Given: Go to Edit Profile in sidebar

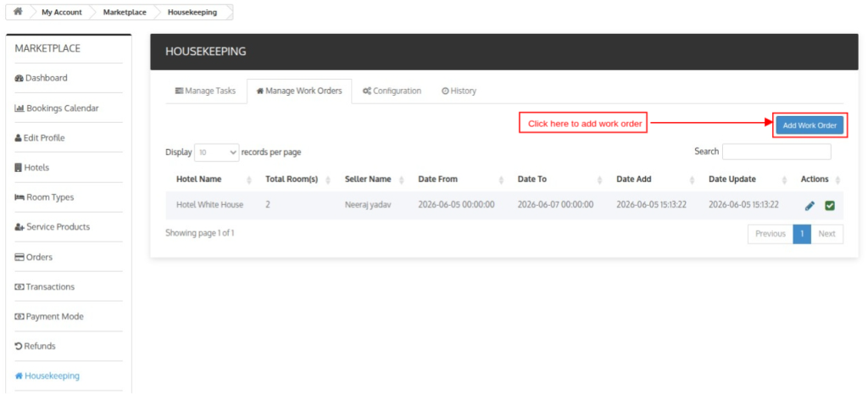Looking at the screenshot, I should 40,138.
